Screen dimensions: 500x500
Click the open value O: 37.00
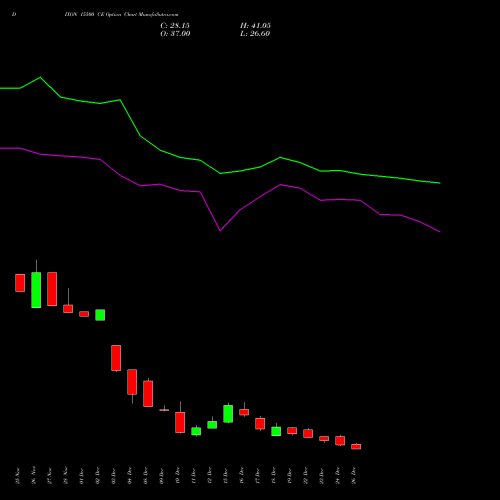click(x=175, y=34)
